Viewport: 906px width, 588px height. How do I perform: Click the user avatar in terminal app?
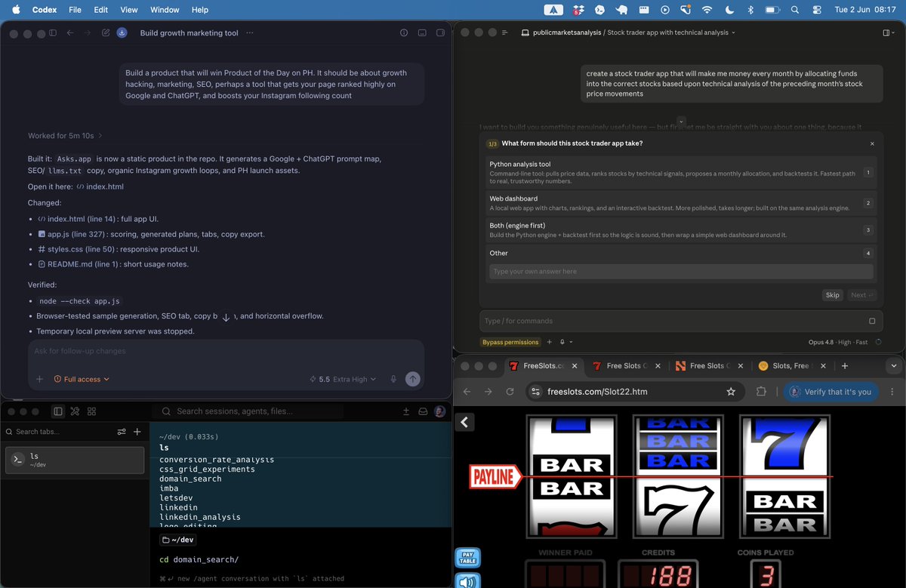439,411
